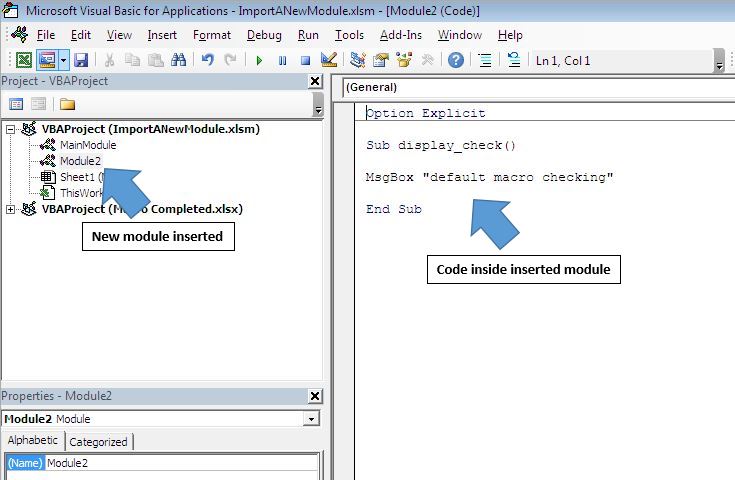The image size is (735, 480).
Task: Open Properties Window toolbar icon
Action: pyautogui.click(x=381, y=60)
